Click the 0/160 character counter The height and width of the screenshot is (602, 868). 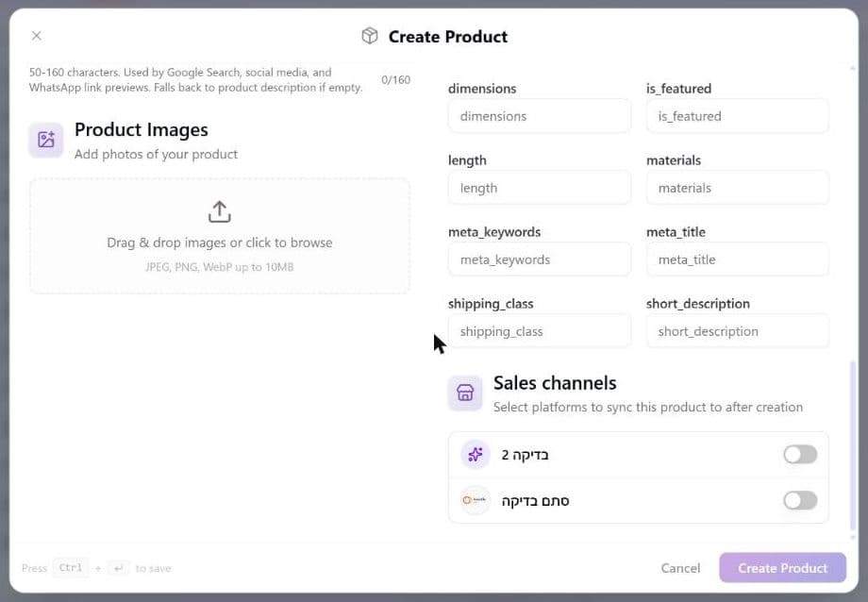pos(396,80)
